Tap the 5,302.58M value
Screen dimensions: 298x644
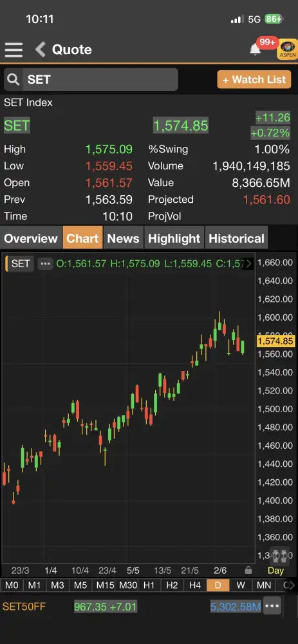pyautogui.click(x=236, y=606)
